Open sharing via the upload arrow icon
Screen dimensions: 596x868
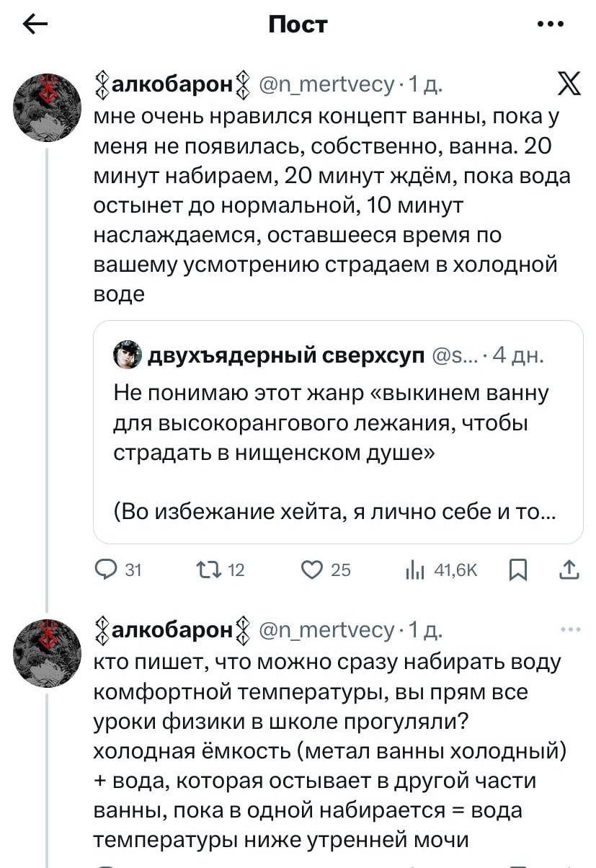pos(569,570)
